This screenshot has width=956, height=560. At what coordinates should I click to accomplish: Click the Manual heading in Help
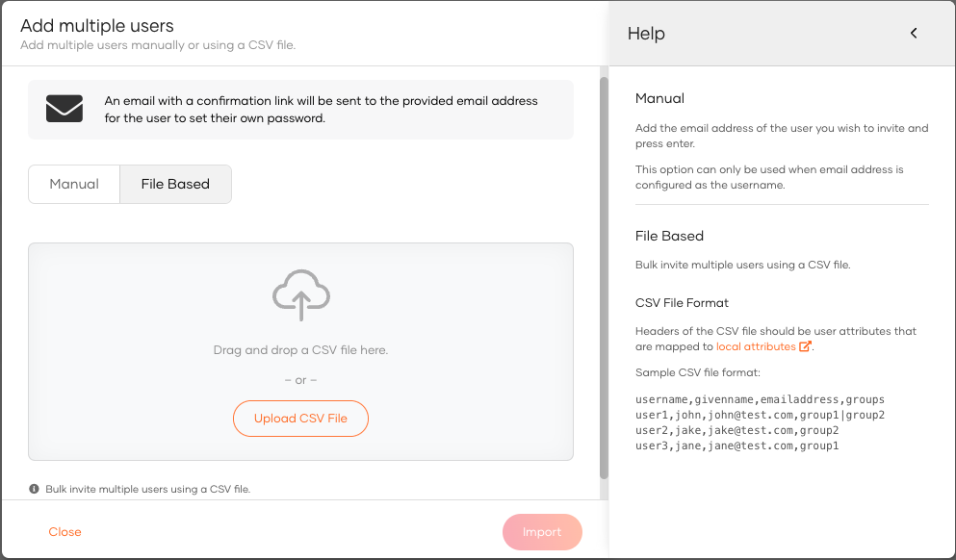659,98
